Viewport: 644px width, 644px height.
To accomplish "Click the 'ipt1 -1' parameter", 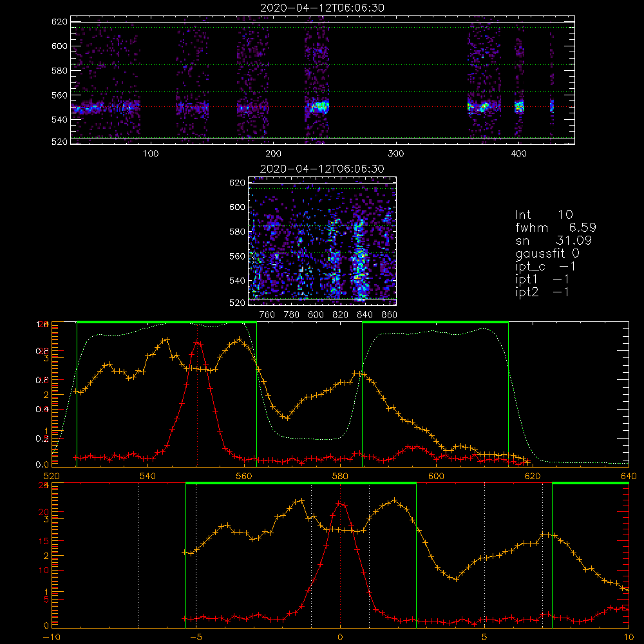I will [x=542, y=279].
